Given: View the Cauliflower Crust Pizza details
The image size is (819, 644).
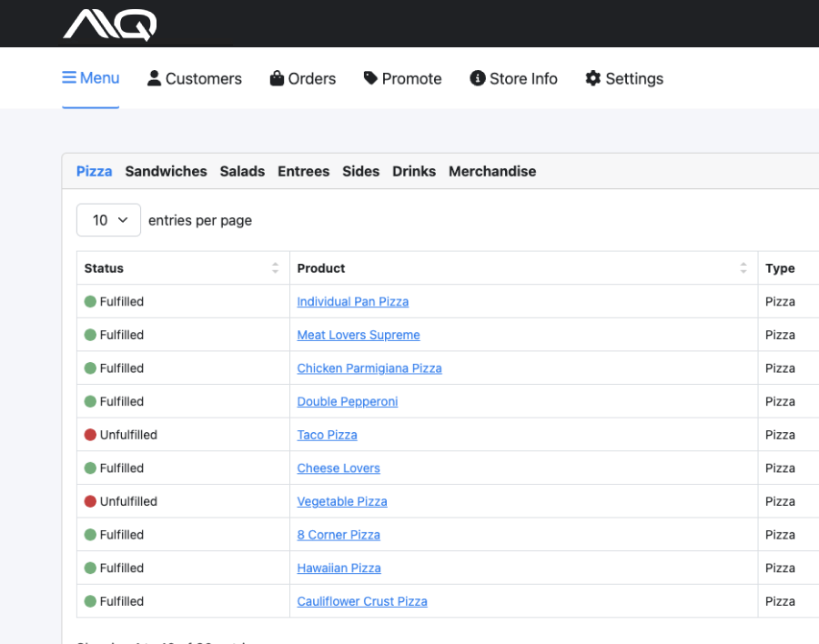Looking at the screenshot, I should point(361,601).
